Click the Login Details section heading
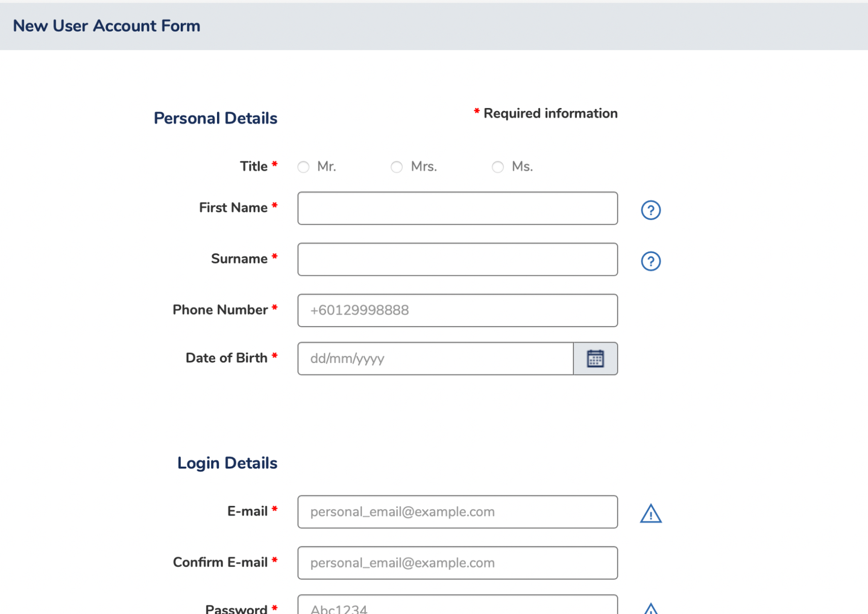 (x=227, y=463)
